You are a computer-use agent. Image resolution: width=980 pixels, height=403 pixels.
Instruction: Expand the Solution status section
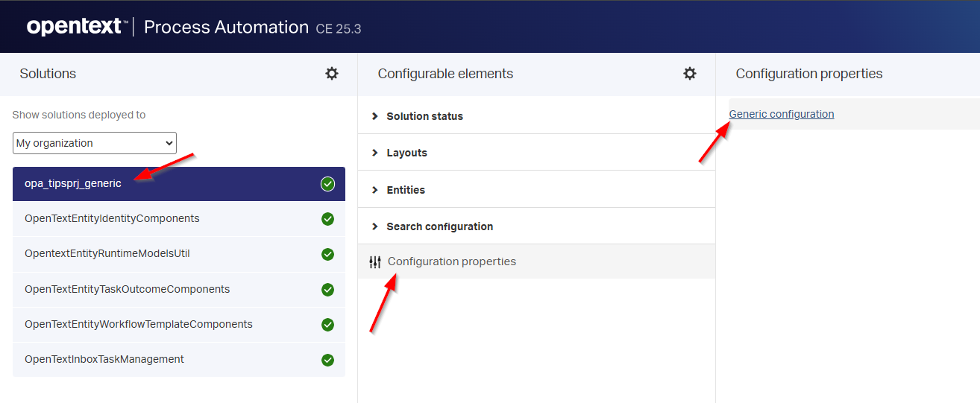click(424, 116)
